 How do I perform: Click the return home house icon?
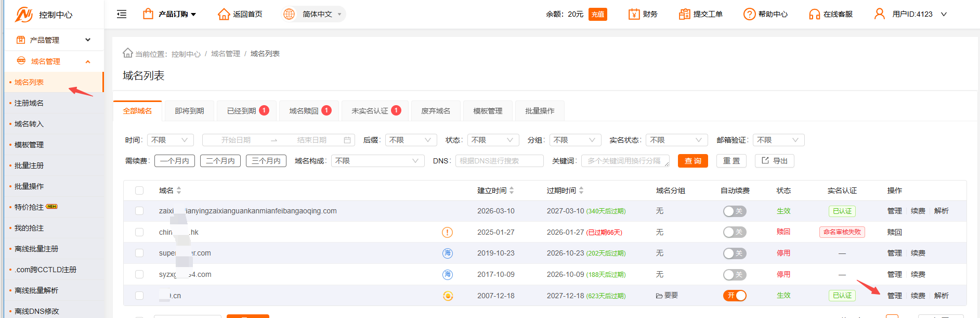(224, 14)
